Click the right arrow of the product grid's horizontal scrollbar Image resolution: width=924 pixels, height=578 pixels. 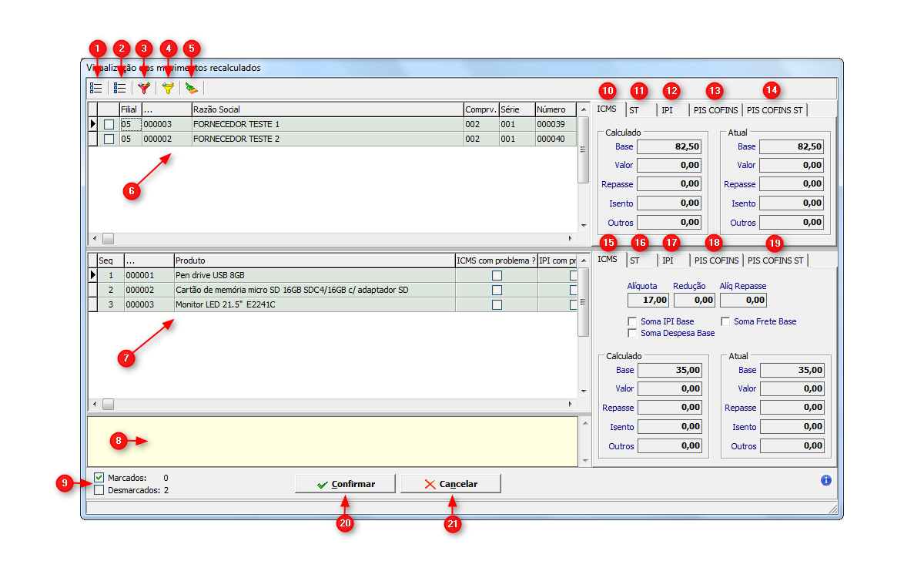pyautogui.click(x=571, y=405)
